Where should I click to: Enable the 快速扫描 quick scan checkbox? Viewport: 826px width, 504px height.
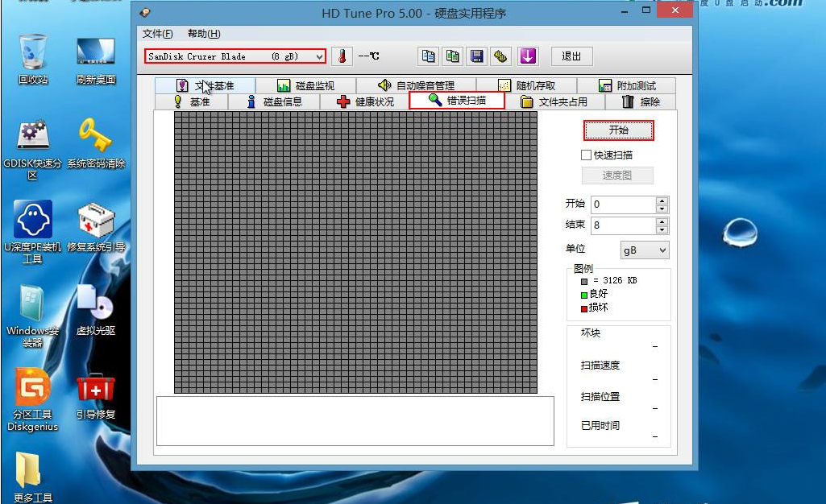586,155
